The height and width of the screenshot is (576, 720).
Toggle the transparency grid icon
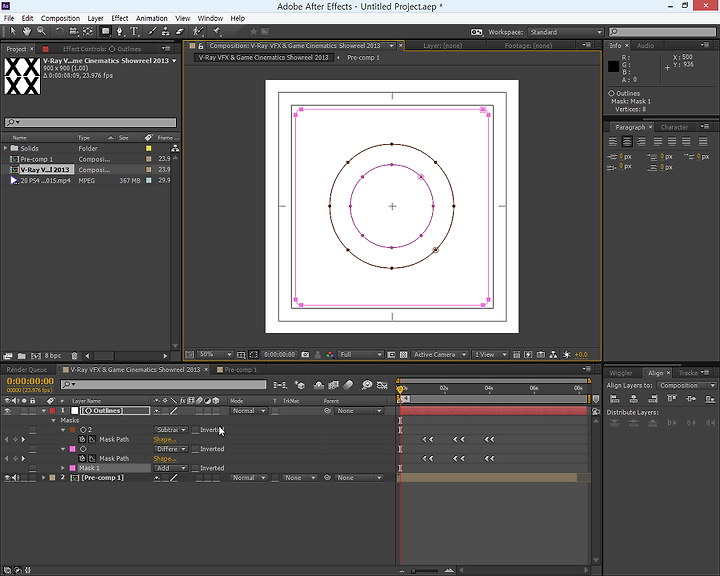coord(404,355)
